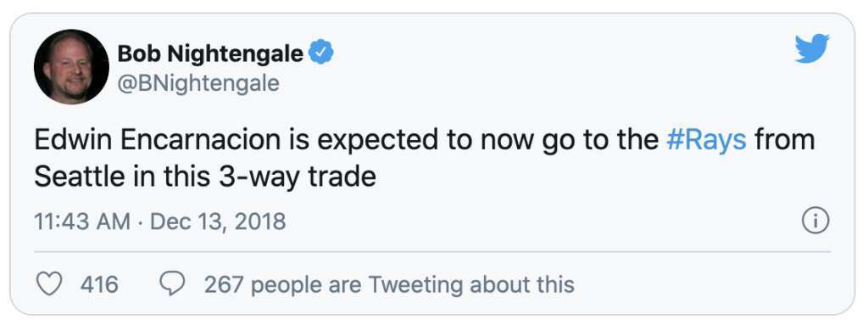Click the blue verified badge
The image size is (868, 331).
pos(320,53)
